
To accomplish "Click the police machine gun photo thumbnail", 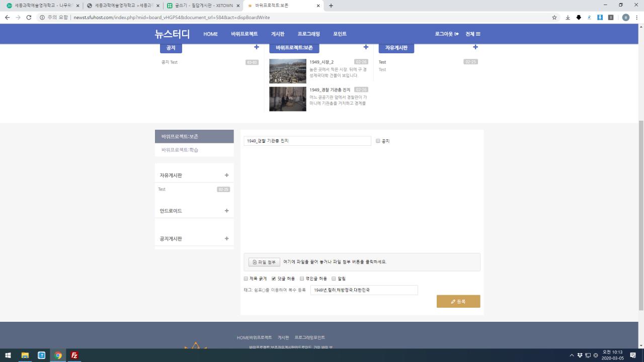I will (x=287, y=99).
